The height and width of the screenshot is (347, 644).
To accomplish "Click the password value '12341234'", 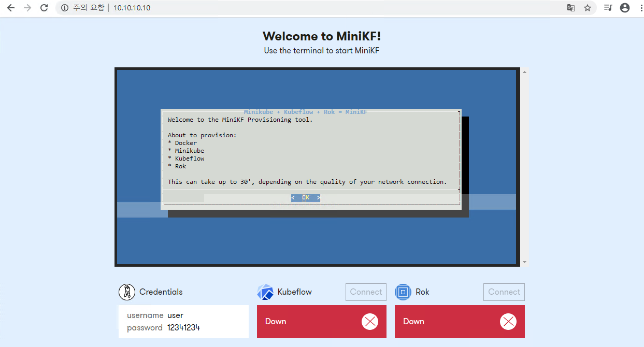I will [x=183, y=328].
